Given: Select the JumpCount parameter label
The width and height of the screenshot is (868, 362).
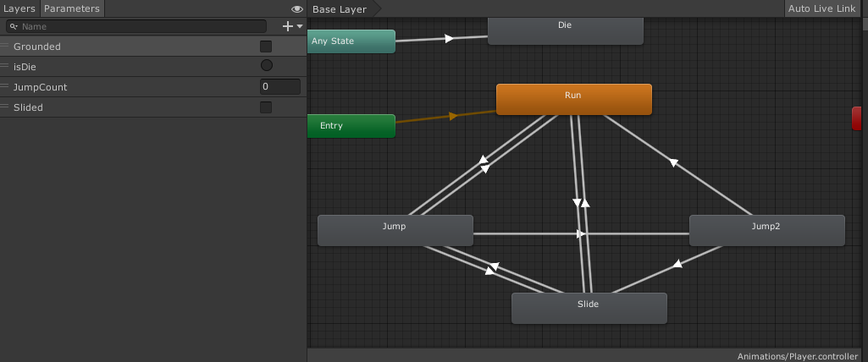Looking at the screenshot, I should (x=41, y=87).
